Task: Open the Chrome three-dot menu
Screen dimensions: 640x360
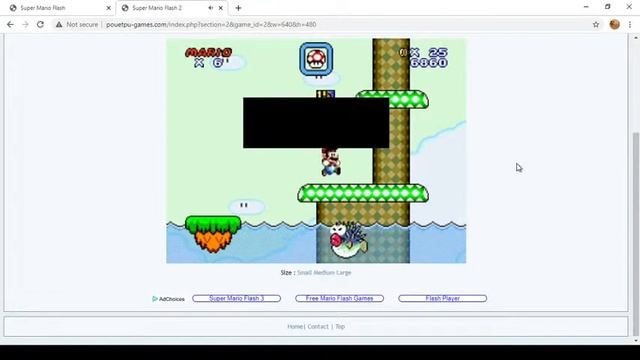Action: point(630,24)
